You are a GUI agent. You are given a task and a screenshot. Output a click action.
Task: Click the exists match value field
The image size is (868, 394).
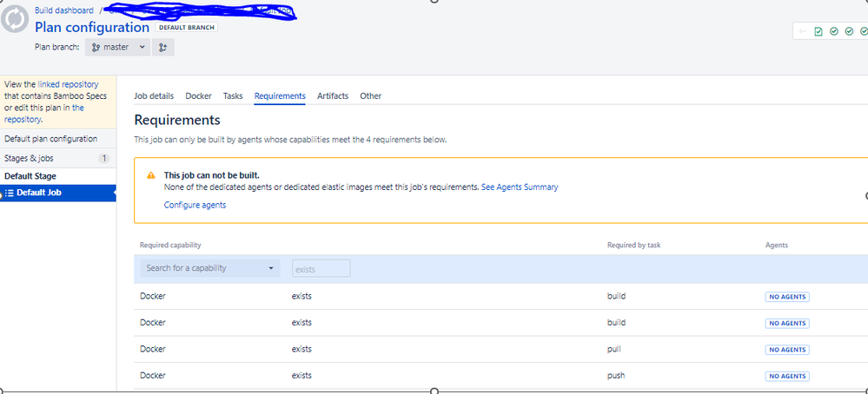(x=321, y=268)
